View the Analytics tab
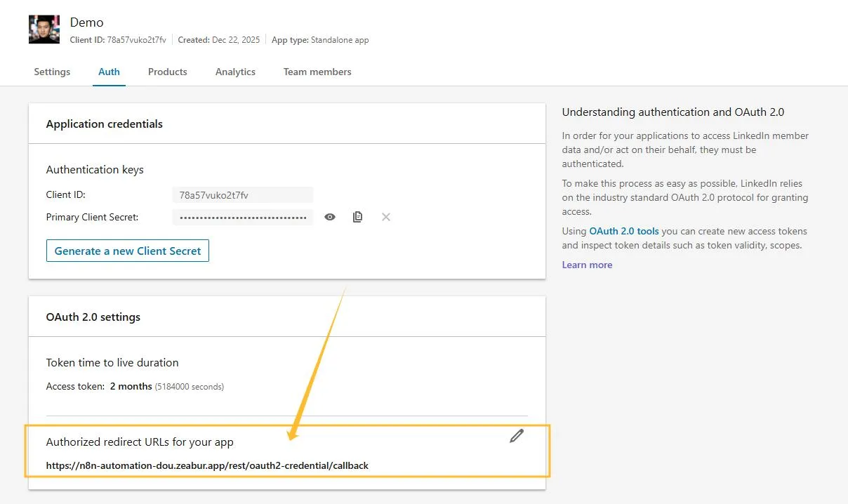Screen dimensions: 848x504 (x=235, y=72)
